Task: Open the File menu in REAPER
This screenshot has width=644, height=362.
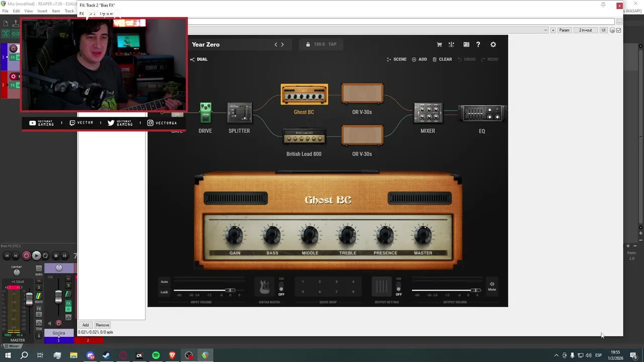Action: click(6, 11)
